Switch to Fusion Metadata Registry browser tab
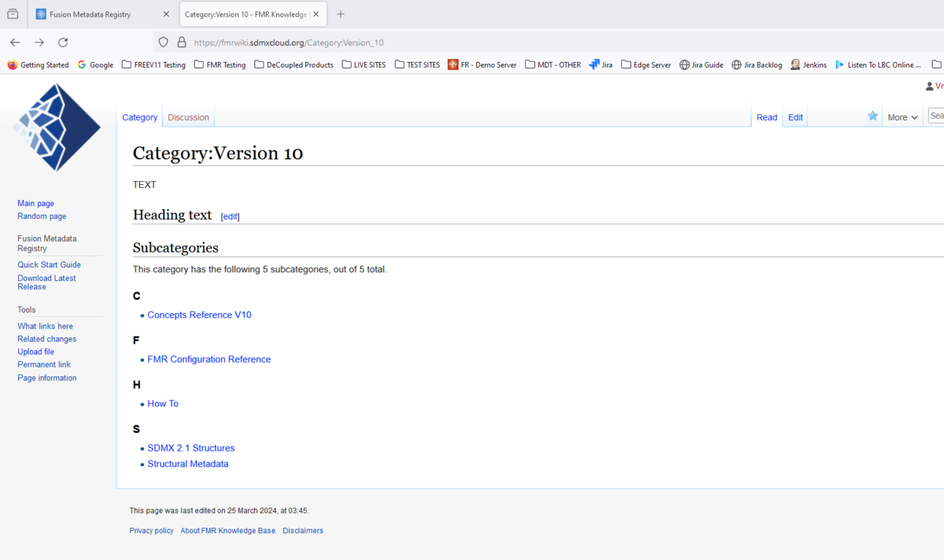The height and width of the screenshot is (560, 944). tap(102, 14)
